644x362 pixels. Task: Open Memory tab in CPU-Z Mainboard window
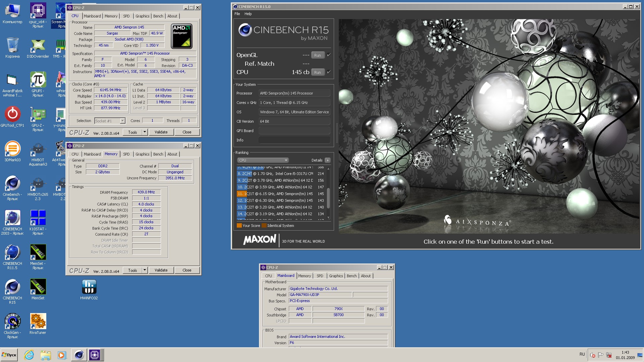point(305,276)
